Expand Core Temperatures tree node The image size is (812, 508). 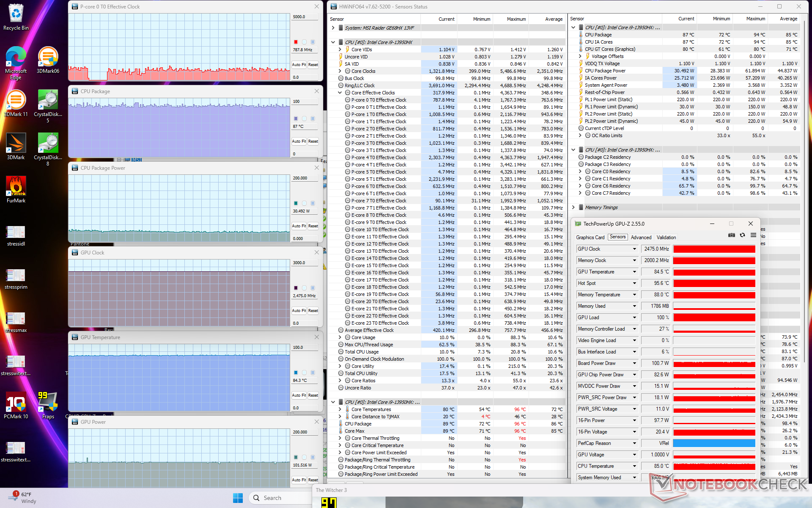point(340,409)
